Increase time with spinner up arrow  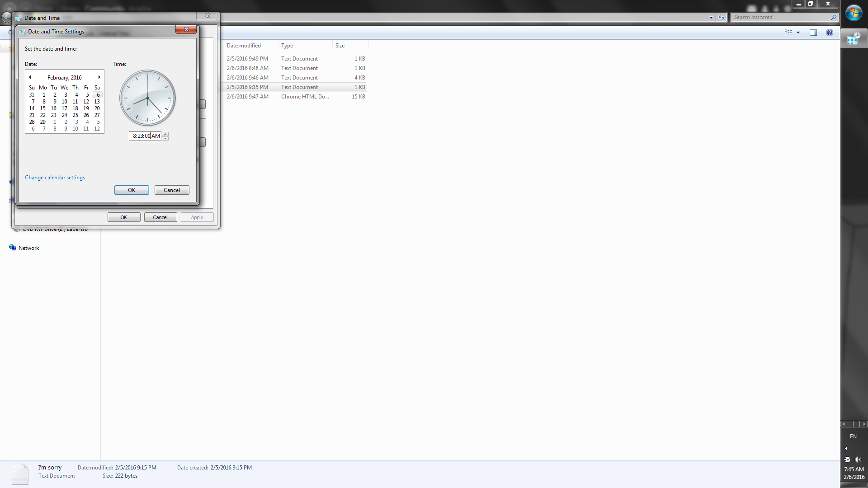pos(165,134)
